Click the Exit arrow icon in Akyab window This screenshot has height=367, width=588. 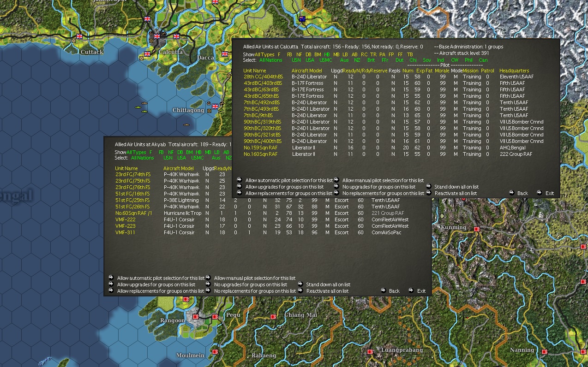(411, 290)
